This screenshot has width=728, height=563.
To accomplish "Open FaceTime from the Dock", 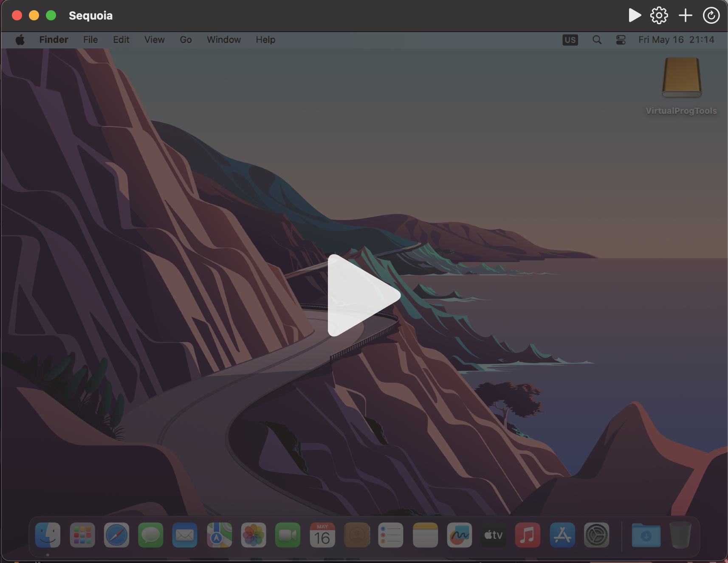I will click(288, 535).
